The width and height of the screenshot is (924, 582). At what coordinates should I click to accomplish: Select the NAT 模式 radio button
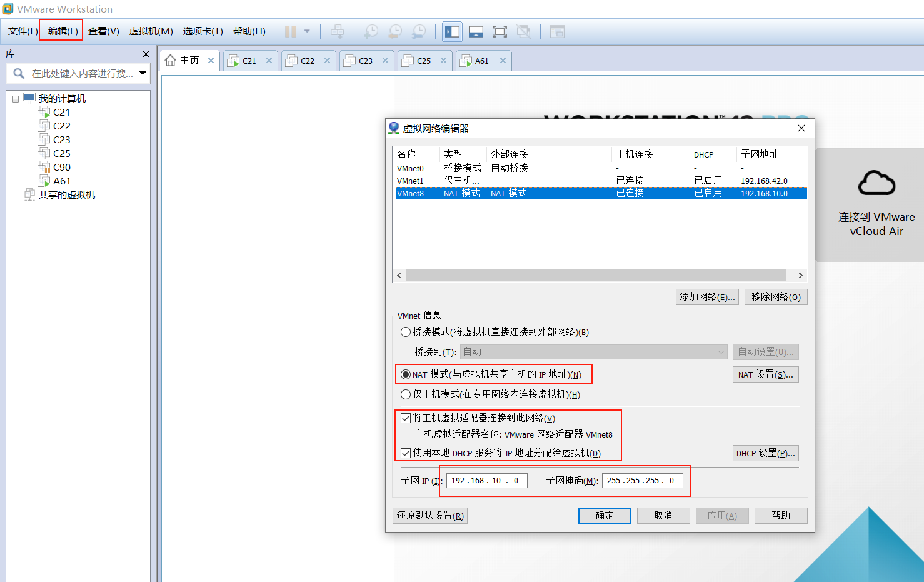406,374
